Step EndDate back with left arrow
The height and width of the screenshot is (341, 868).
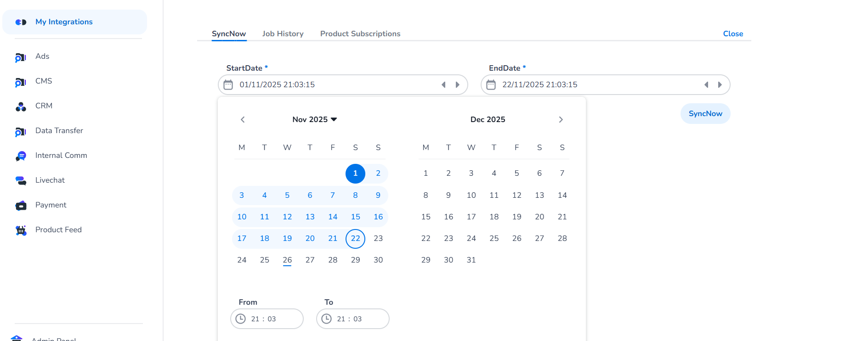tap(706, 85)
